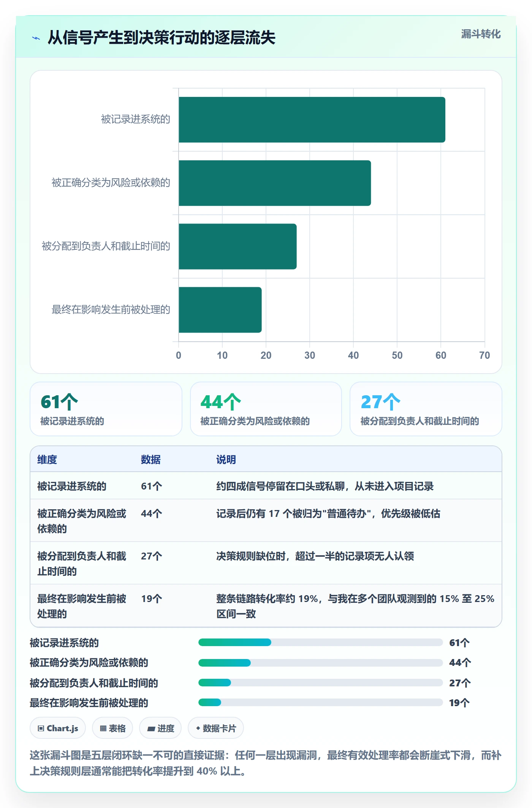Click the 70 tick on the chart x-axis

(484, 355)
